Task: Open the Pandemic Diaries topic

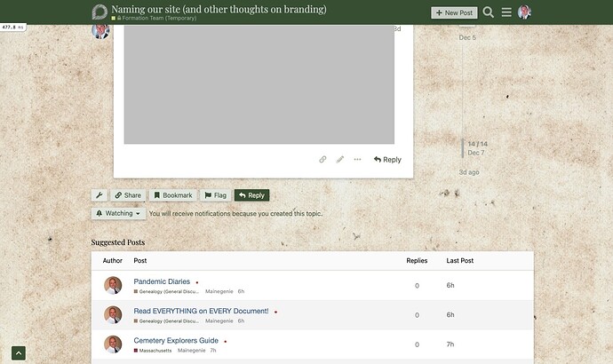Action: 162,281
